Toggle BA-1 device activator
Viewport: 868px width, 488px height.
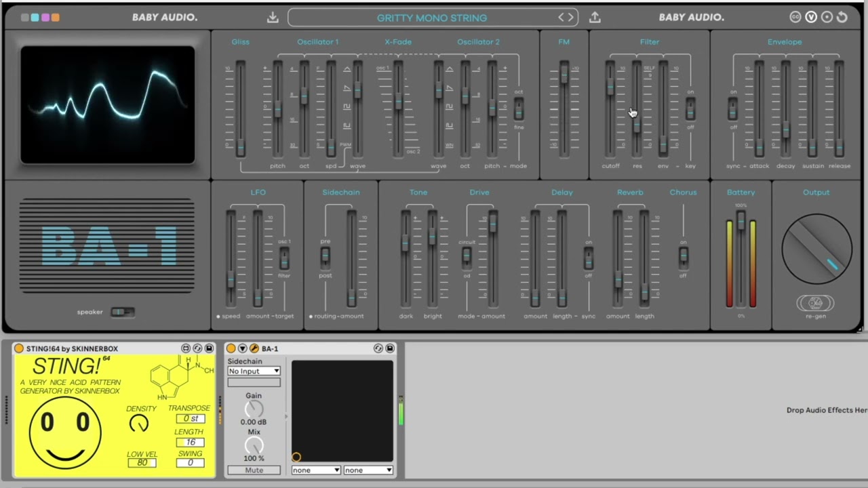pos(231,348)
